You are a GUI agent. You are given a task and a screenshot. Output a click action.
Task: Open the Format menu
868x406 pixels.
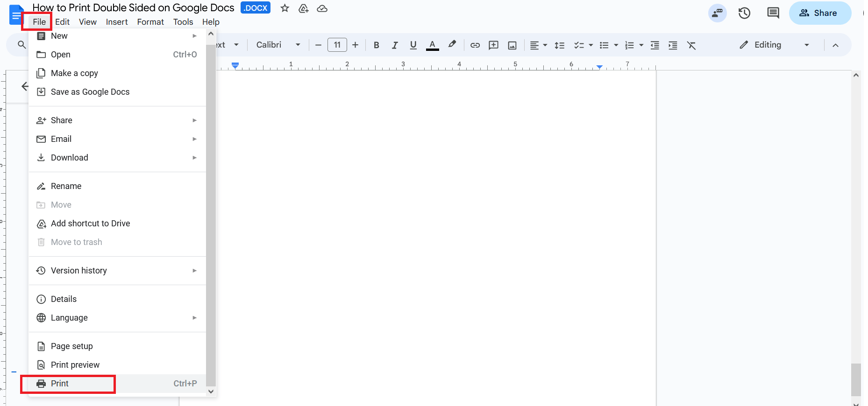[x=150, y=22]
